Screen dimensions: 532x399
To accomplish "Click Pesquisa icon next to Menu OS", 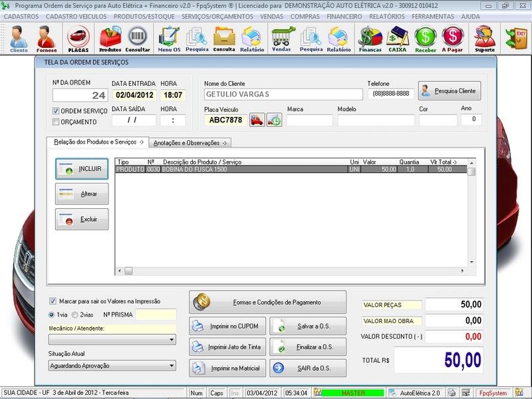I will (197, 39).
